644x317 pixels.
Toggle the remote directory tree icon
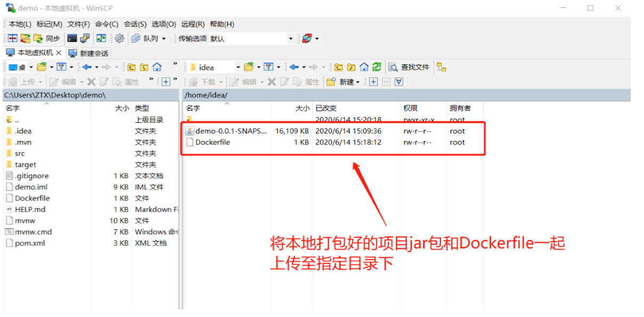(x=441, y=67)
